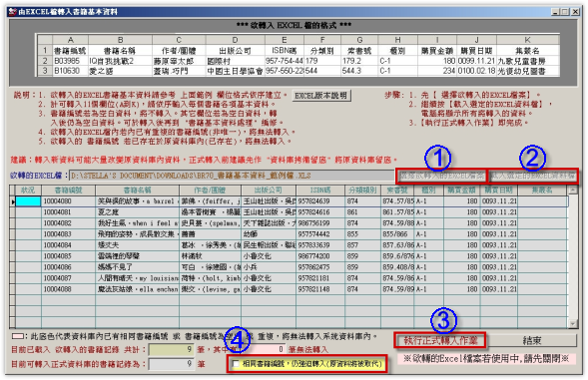Click 載入選定的EXCEL資料檔 button
Screen dimensions: 588x380
coord(532,175)
